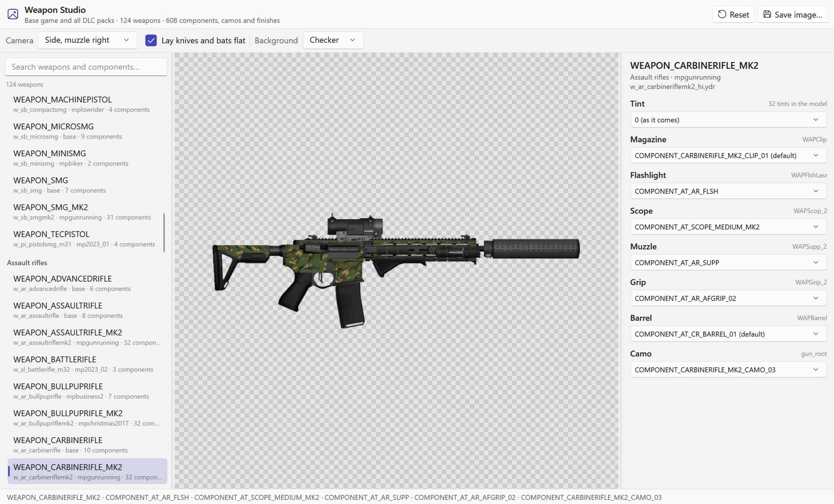
Task: Select WEAPON_TECPISTOL in the list
Action: tap(87, 239)
